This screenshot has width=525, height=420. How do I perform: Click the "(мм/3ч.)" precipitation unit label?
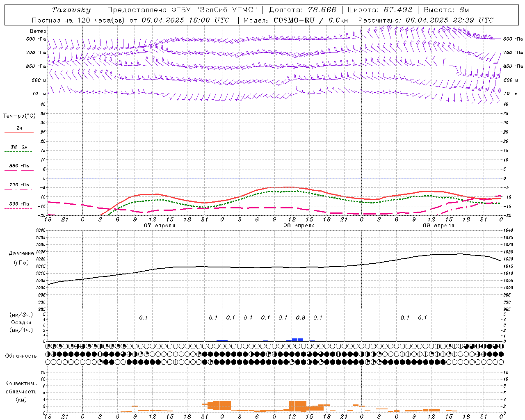(x=21, y=315)
